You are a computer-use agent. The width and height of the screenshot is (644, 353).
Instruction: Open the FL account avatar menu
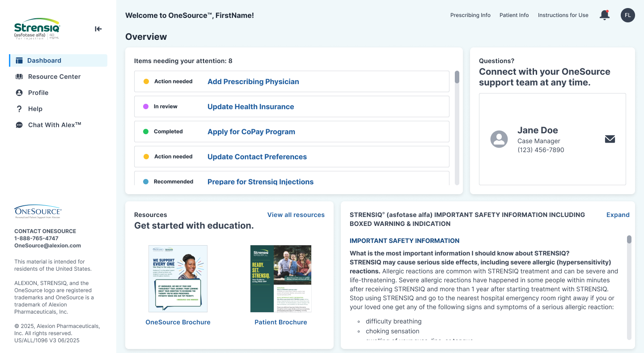[x=628, y=15]
